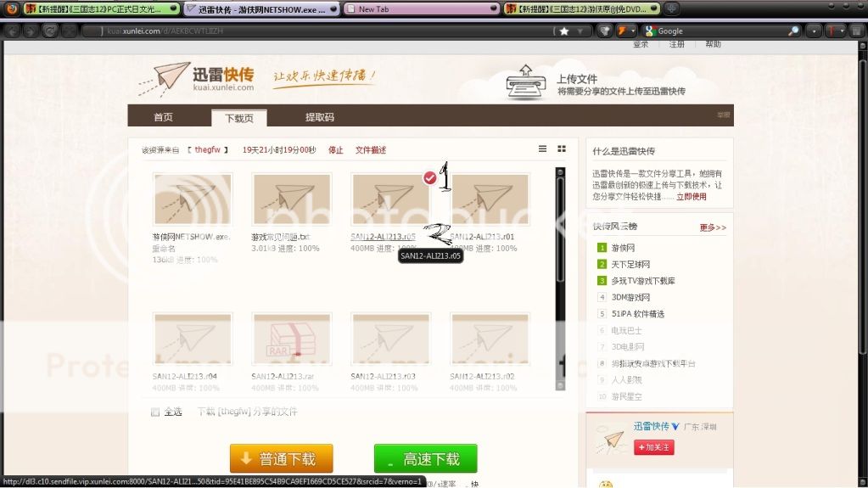Open 51iPA 软件精选 in ranking list
Image resolution: width=868 pixels, height=488 pixels.
tap(637, 313)
